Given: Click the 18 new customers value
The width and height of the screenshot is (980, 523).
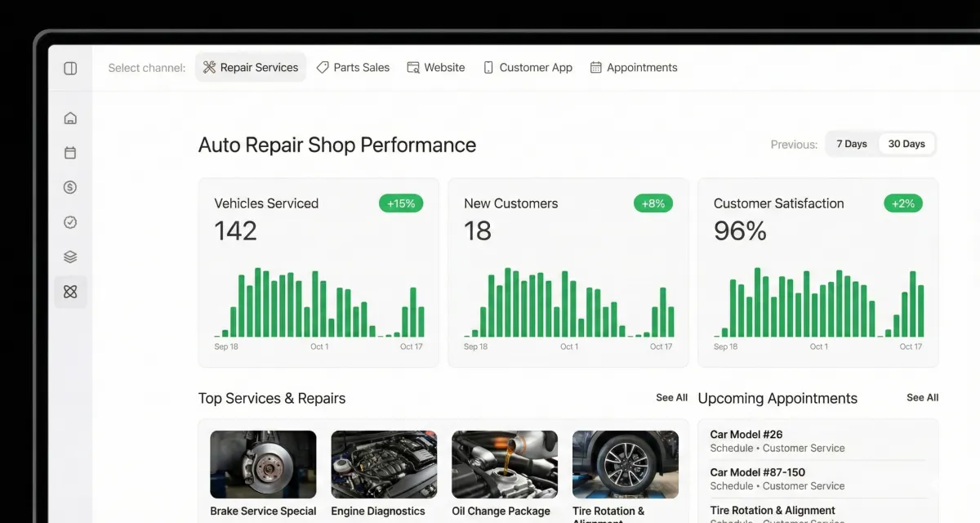Looking at the screenshot, I should click(x=478, y=231).
